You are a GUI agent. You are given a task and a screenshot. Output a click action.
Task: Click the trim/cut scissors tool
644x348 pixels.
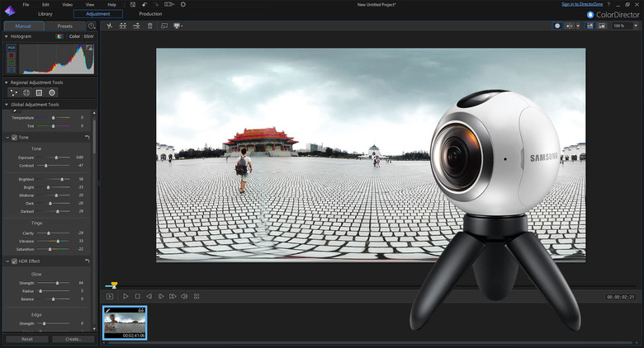[109, 26]
